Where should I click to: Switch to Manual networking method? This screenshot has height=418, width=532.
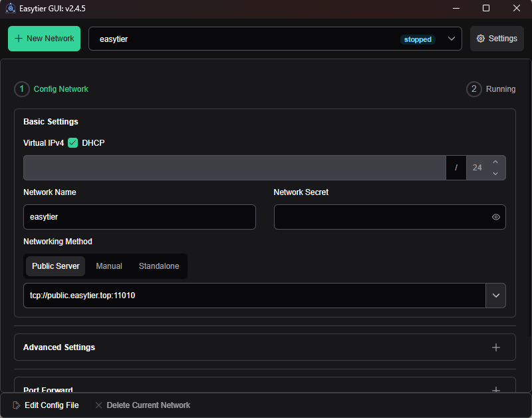[x=109, y=266]
